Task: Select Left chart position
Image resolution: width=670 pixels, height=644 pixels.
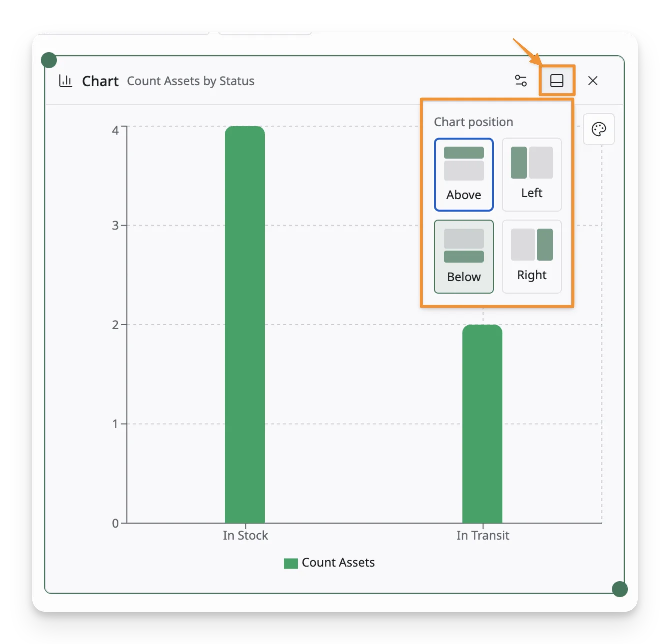Action: click(x=532, y=175)
